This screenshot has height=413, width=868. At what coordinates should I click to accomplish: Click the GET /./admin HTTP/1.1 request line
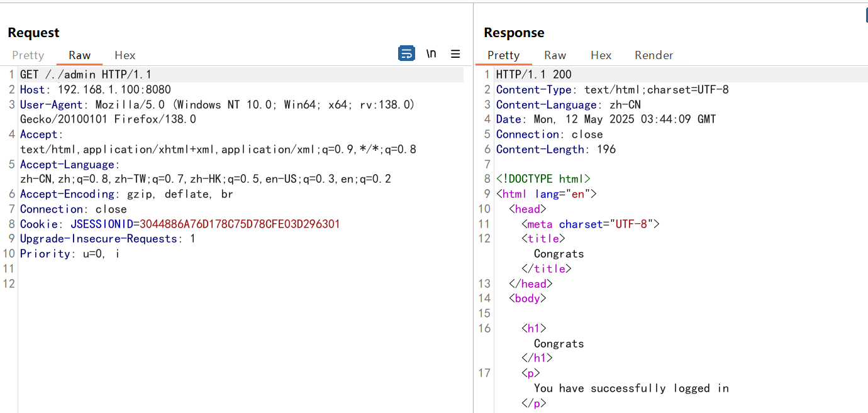pos(86,75)
